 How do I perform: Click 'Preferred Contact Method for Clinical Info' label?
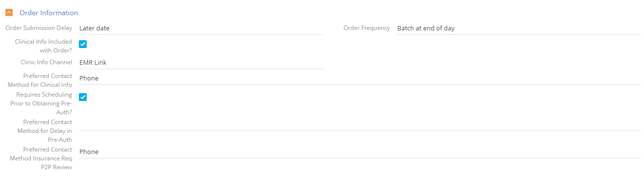tap(40, 80)
